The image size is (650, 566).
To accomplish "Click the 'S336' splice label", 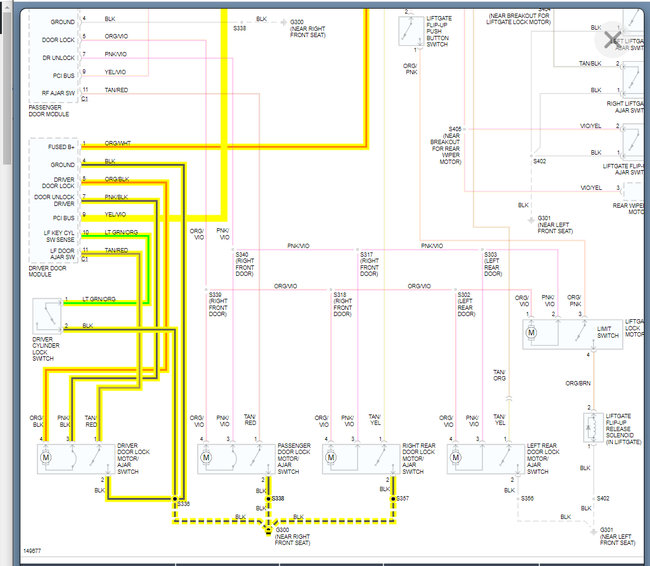I will 183,504.
